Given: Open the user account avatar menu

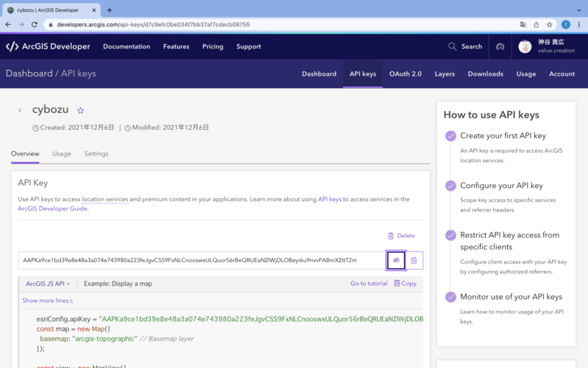Looking at the screenshot, I should pyautogui.click(x=525, y=46).
